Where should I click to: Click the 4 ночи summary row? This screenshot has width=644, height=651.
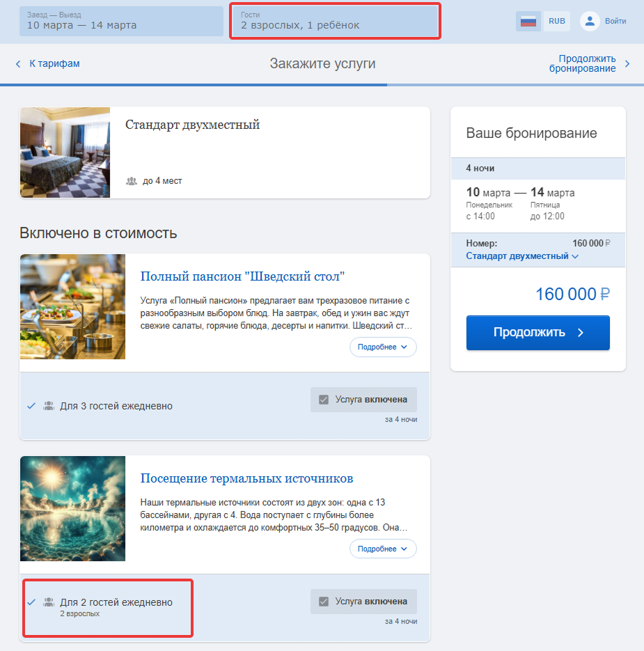[537, 168]
